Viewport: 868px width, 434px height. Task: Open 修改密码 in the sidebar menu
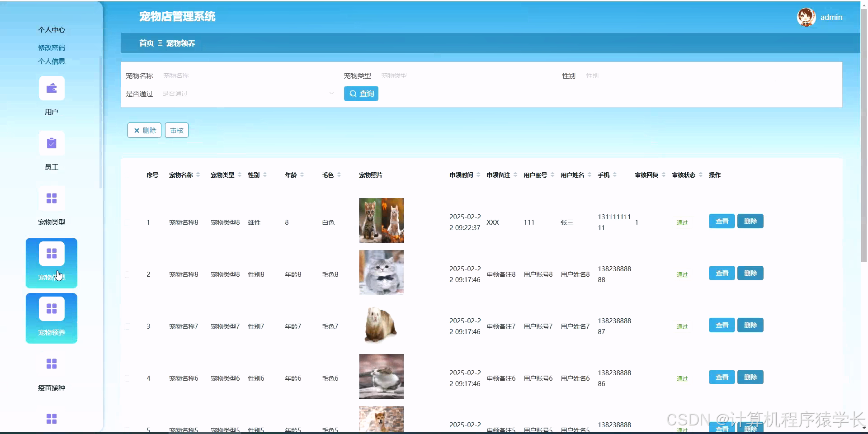52,47
